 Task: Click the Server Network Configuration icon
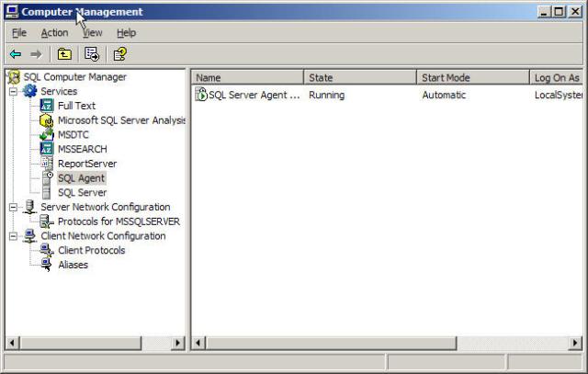coord(29,207)
